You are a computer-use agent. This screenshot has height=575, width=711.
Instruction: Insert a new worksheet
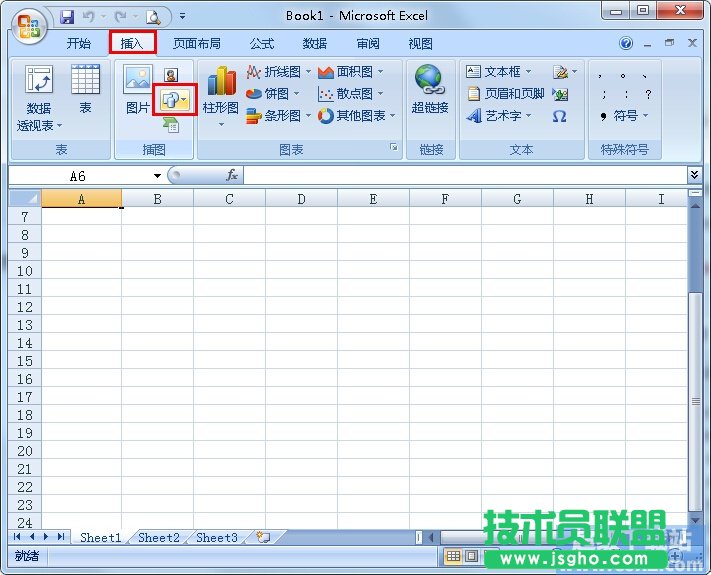(263, 537)
